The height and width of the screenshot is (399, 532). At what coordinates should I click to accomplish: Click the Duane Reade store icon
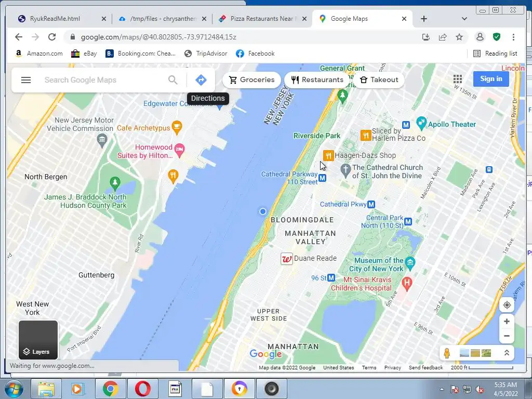[x=287, y=259]
